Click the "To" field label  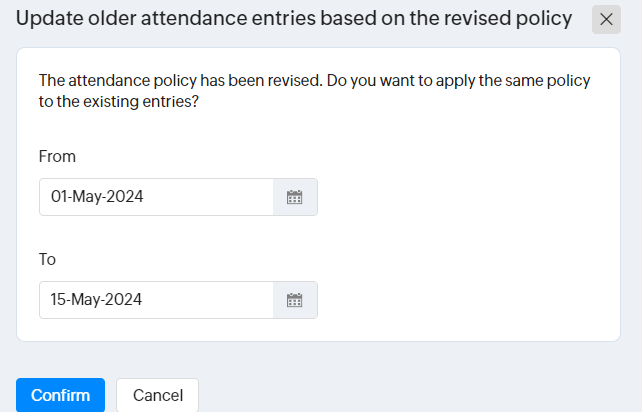coord(47,259)
